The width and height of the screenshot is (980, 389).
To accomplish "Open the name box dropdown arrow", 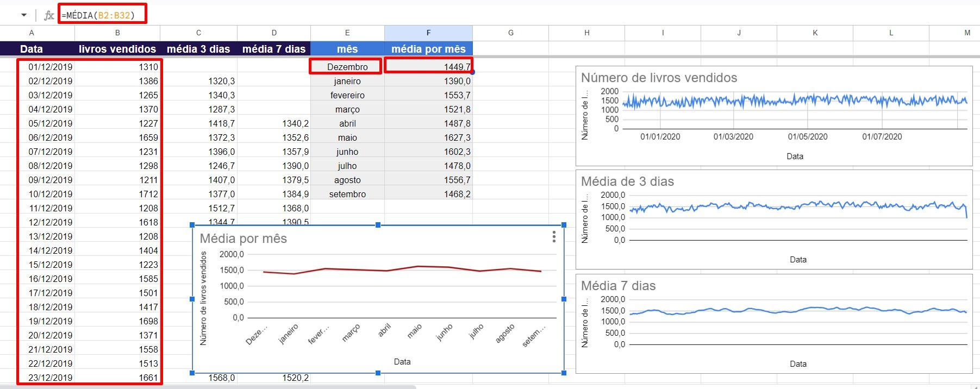I will tap(24, 15).
